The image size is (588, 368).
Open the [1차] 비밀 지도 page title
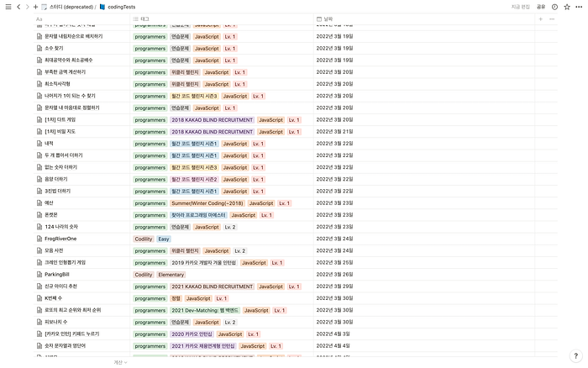click(x=60, y=132)
